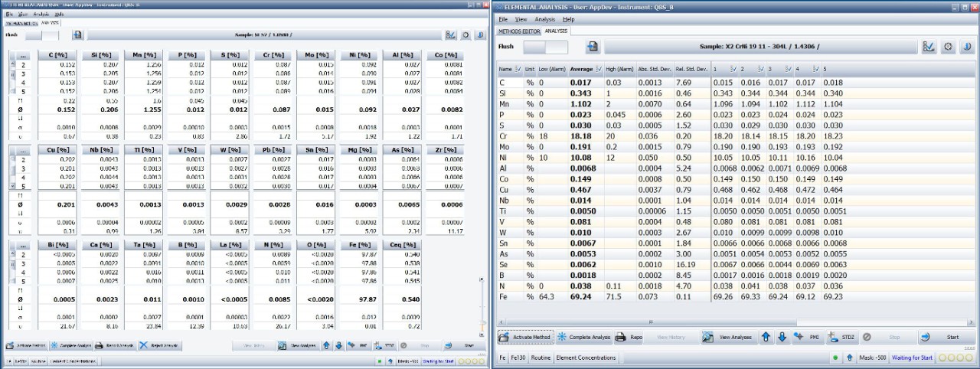This screenshot has width=980, height=369.
Task: Open chart view icon in the right window
Action: click(929, 47)
